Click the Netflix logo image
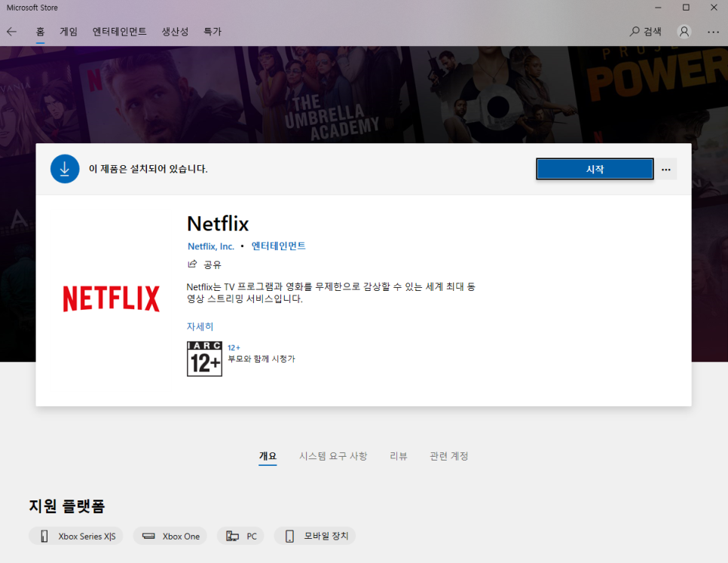Viewport: 728px width, 563px height. (112, 298)
